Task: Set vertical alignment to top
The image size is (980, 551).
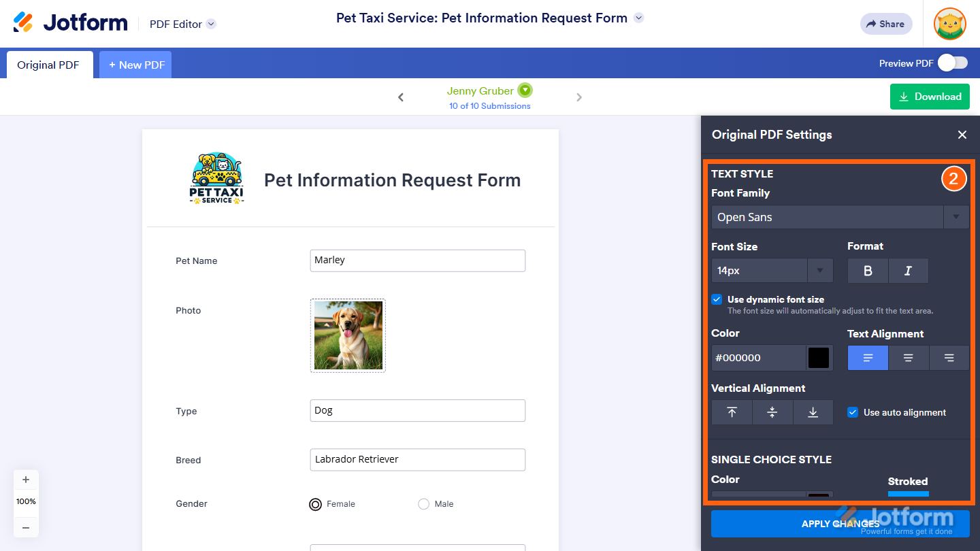Action: (732, 412)
